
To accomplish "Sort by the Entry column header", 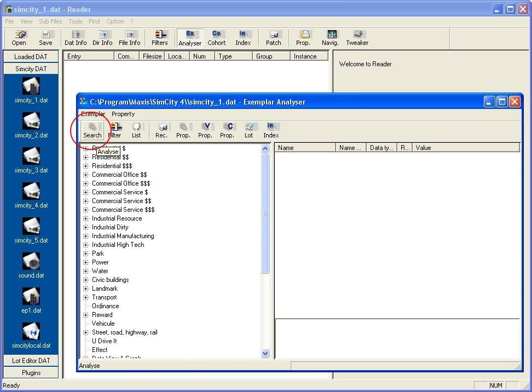I will (x=89, y=56).
